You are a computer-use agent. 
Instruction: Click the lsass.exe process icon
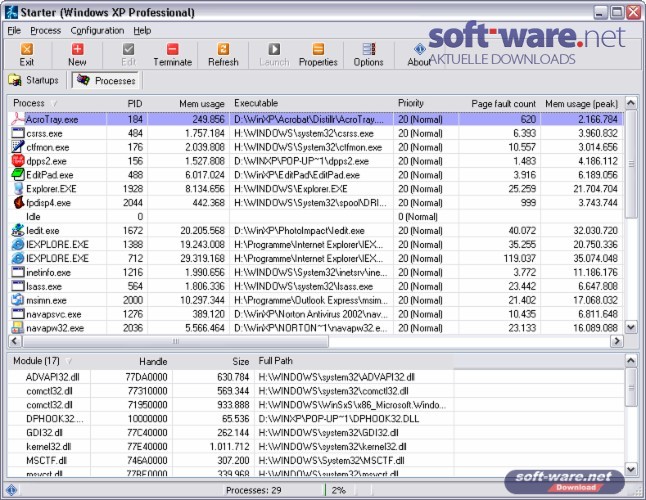(x=18, y=286)
